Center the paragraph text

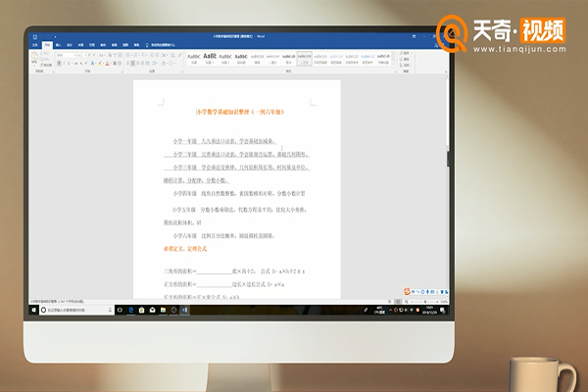coord(132,64)
